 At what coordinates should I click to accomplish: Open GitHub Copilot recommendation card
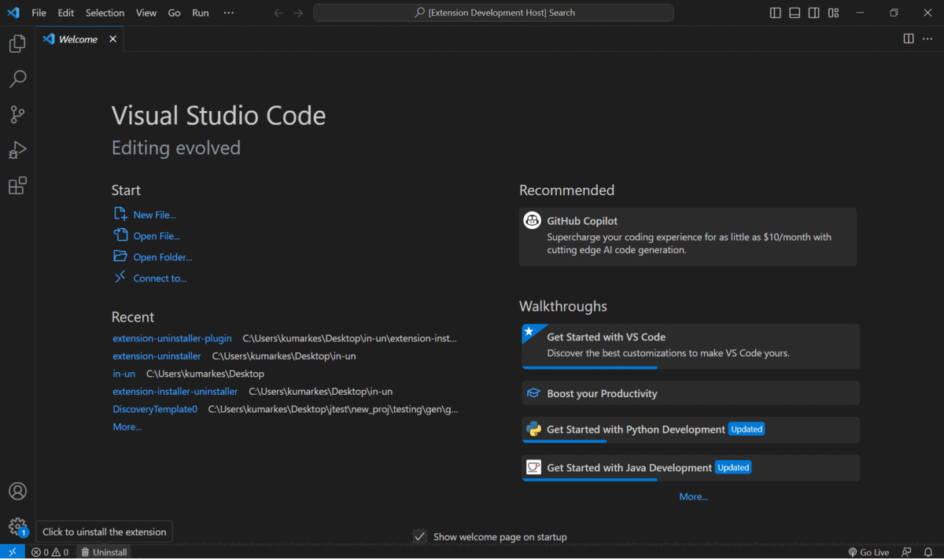click(688, 237)
